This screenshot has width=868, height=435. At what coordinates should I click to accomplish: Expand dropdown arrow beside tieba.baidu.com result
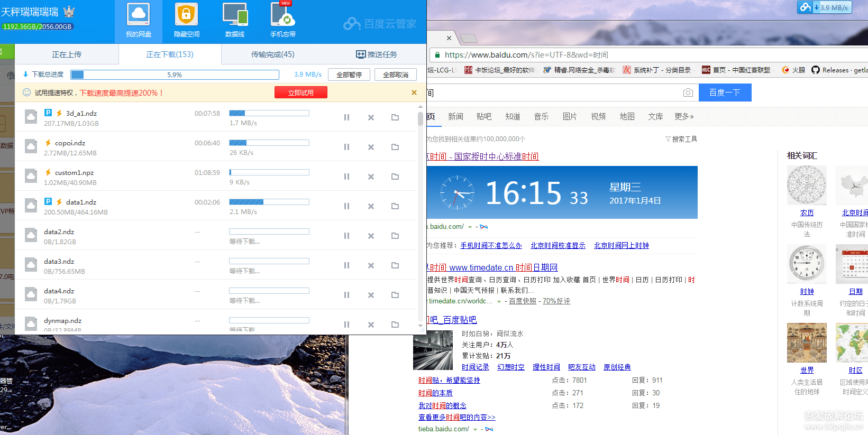tap(476, 429)
